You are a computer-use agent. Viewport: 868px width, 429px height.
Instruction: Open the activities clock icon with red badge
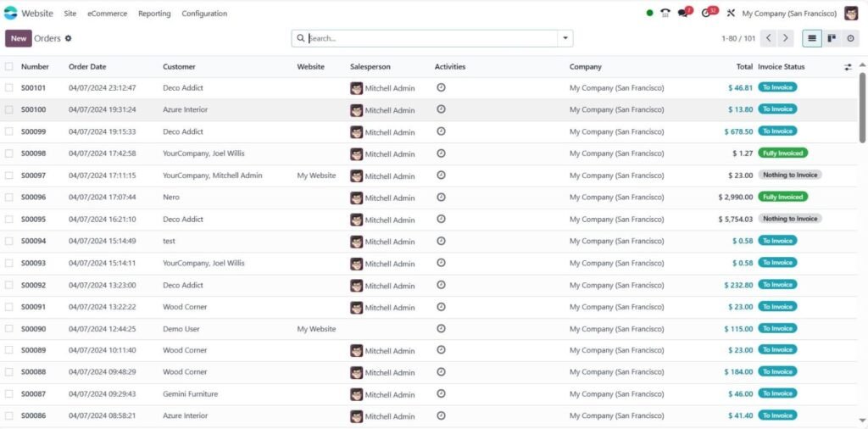tap(708, 13)
